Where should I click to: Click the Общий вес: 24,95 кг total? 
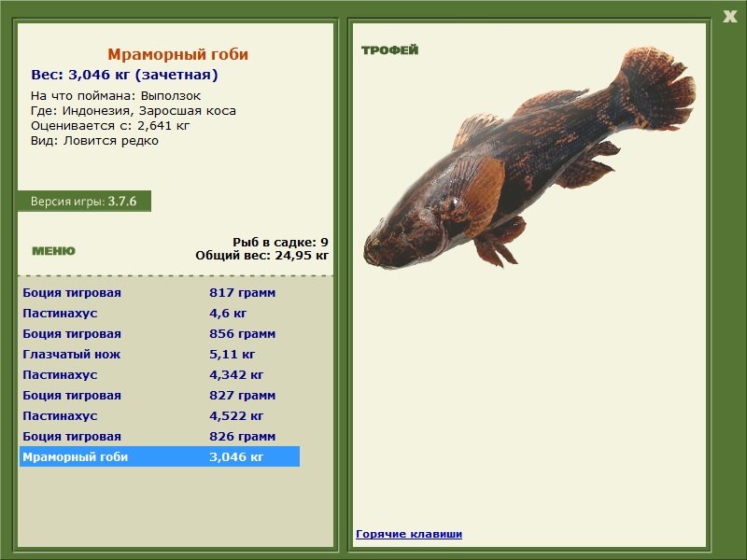click(261, 255)
